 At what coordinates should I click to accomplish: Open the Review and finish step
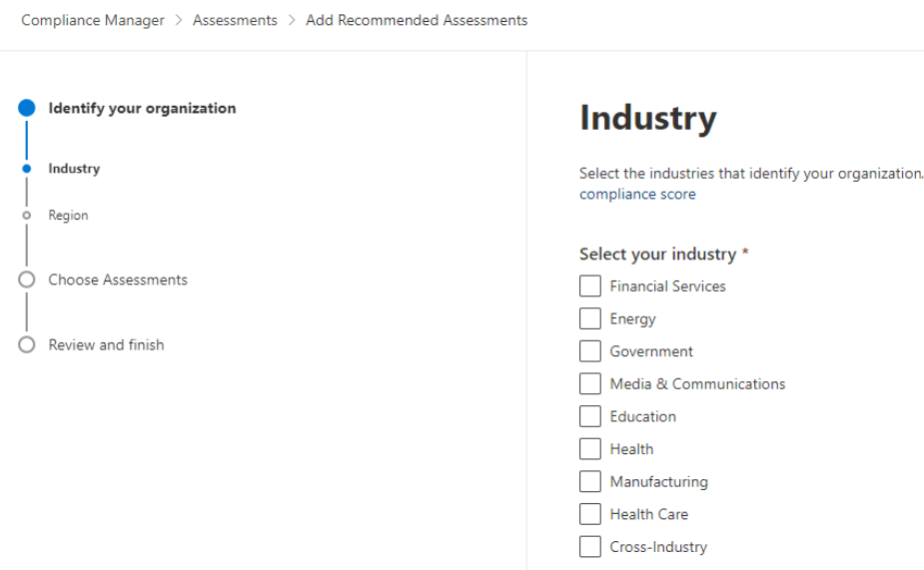click(x=106, y=345)
